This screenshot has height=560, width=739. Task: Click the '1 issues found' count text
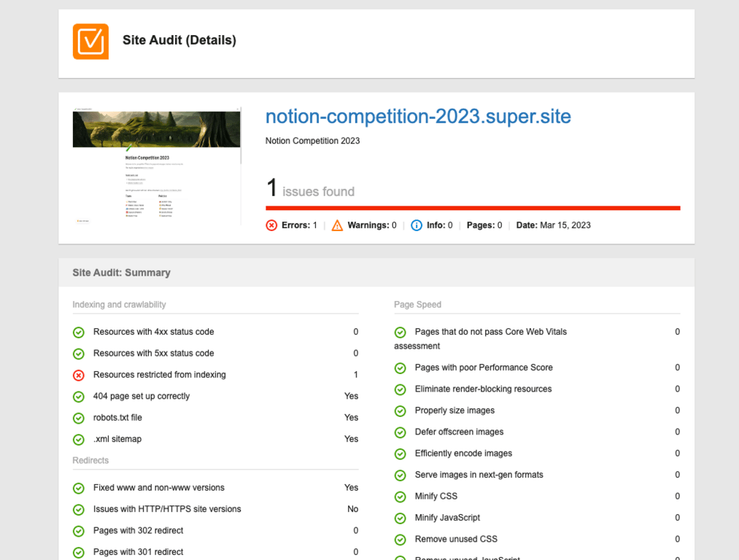(x=310, y=188)
